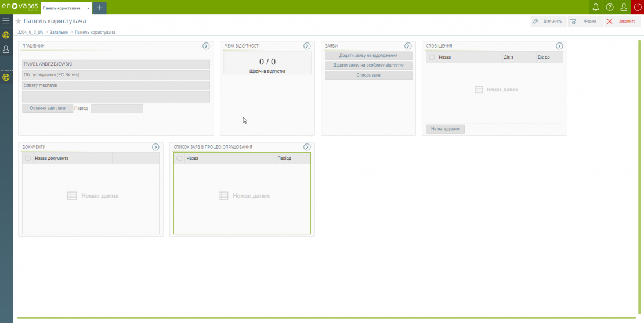644x323 pixels.
Task: Click the Період input field
Action: 117,109
